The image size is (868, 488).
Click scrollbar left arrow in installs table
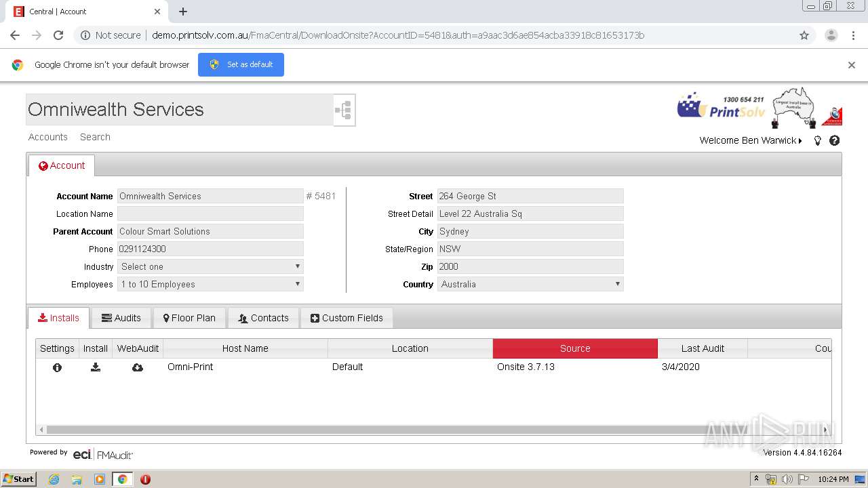tap(41, 430)
